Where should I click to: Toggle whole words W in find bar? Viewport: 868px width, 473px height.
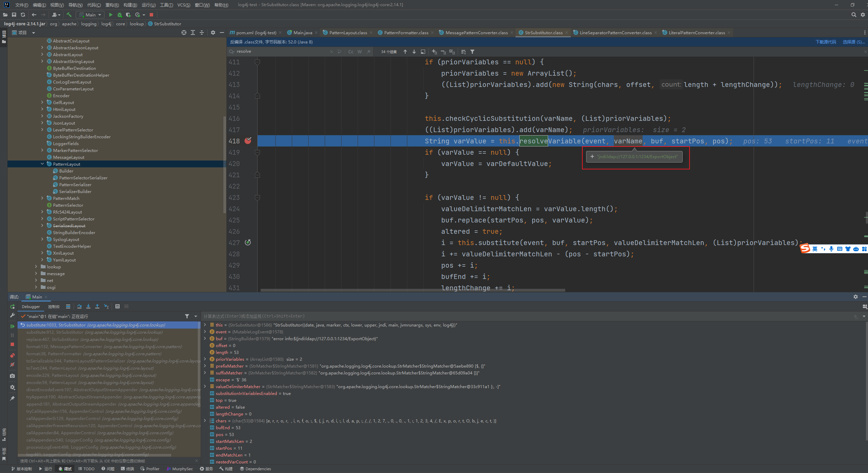360,52
